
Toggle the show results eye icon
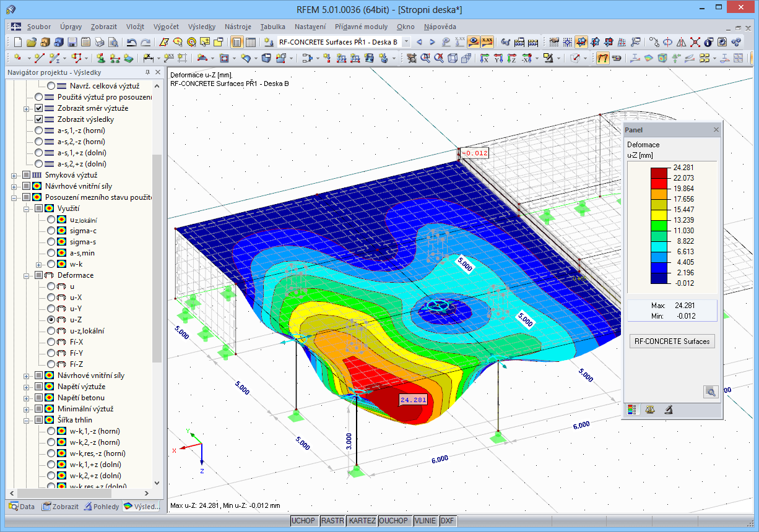click(x=473, y=42)
